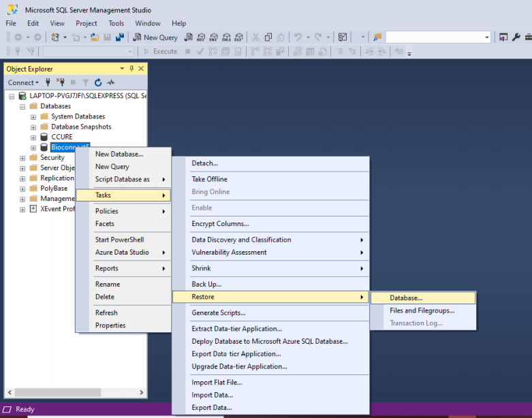Viewport: 532px width, 418px height.
Task: Close the Object Explorer panel
Action: pyautogui.click(x=141, y=69)
